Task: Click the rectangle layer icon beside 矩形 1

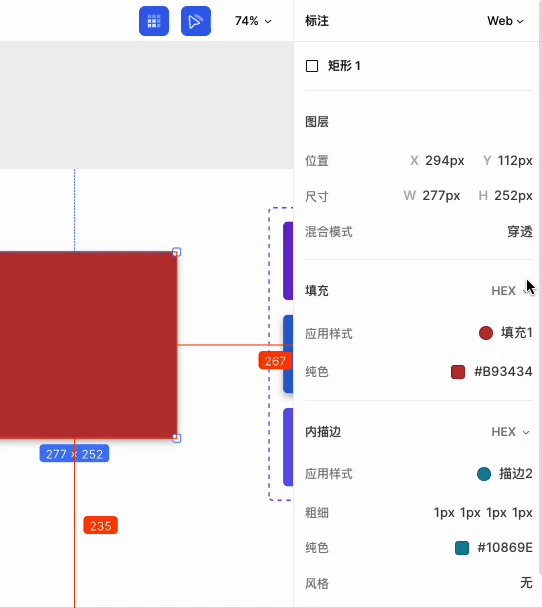Action: pyautogui.click(x=312, y=66)
